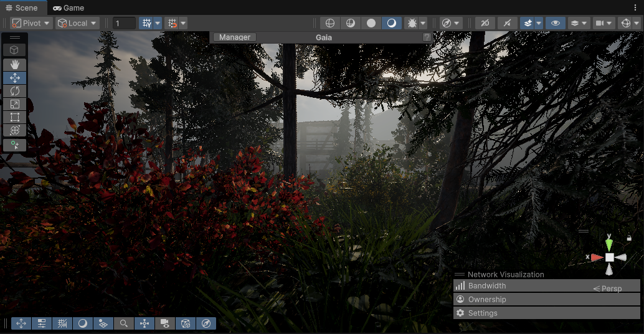Toggle 2D view mode

point(485,23)
